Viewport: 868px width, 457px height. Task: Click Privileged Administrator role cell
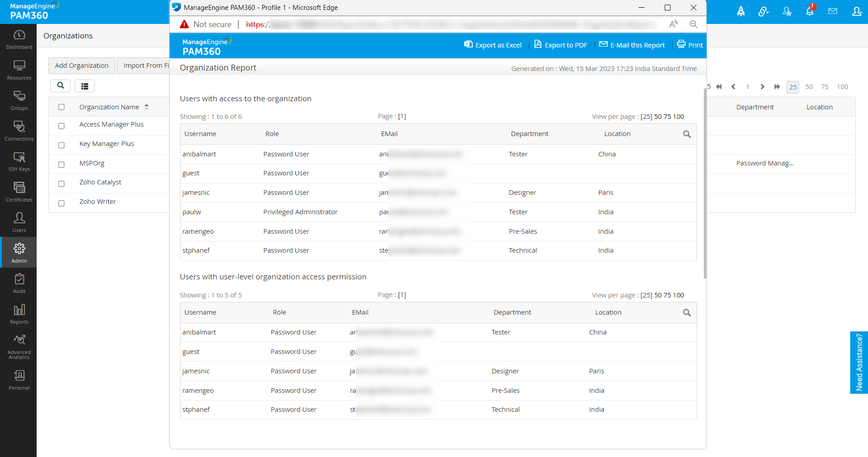[x=300, y=212]
